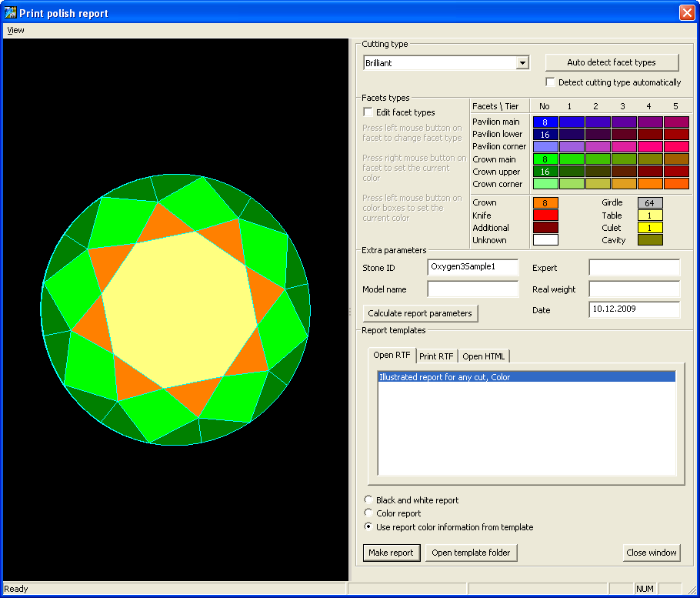Select Black and white report option
The width and height of the screenshot is (700, 598).
coord(369,500)
